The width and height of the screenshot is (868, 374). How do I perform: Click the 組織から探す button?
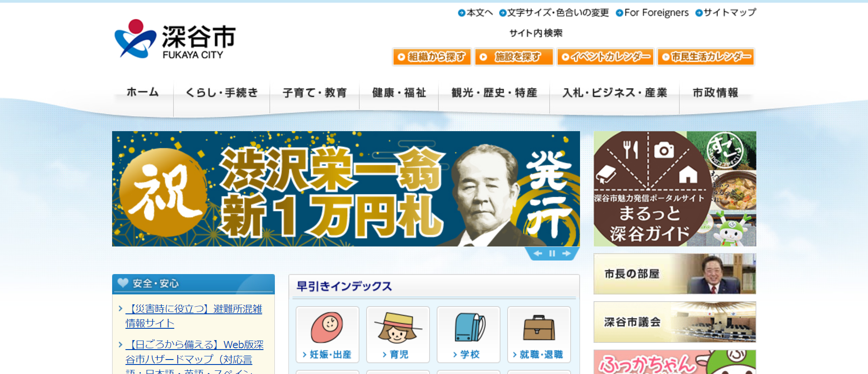tap(432, 57)
